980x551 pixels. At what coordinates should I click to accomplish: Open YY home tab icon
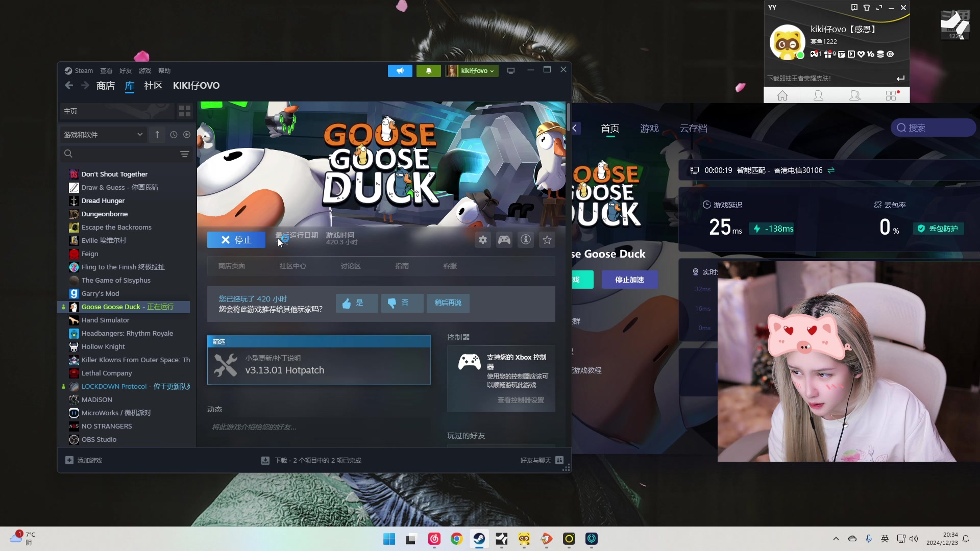pyautogui.click(x=782, y=95)
